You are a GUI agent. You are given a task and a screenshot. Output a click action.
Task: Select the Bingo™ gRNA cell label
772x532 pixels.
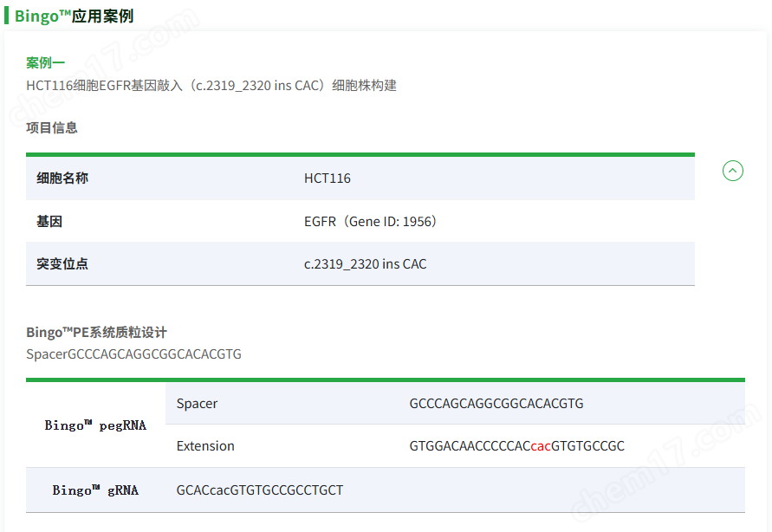coord(95,490)
